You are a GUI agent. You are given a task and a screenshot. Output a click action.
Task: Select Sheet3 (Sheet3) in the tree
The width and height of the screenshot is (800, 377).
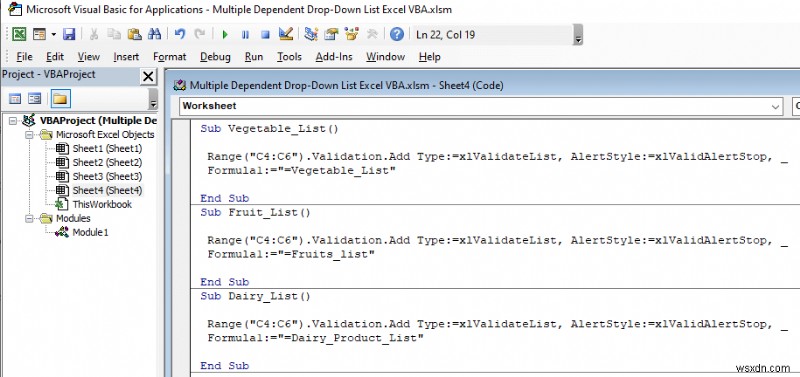click(107, 177)
